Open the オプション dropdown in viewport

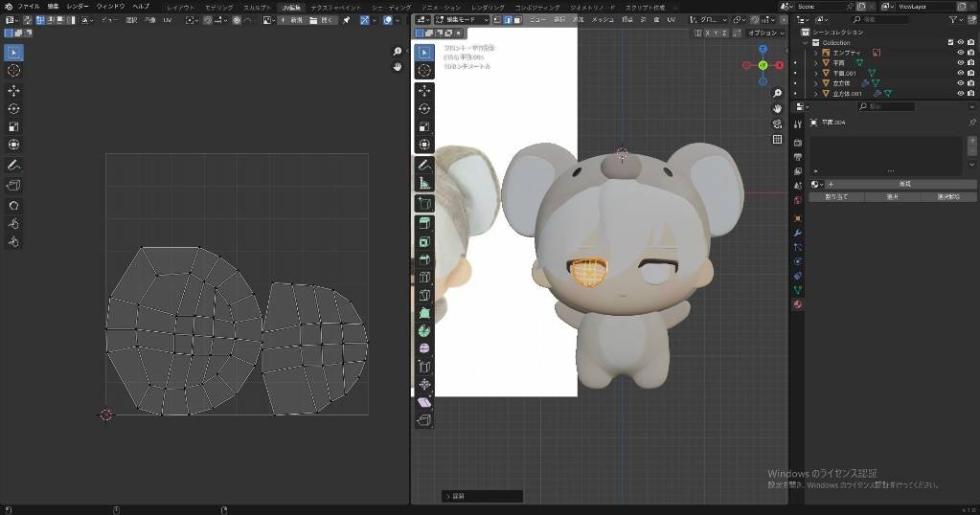point(764,33)
